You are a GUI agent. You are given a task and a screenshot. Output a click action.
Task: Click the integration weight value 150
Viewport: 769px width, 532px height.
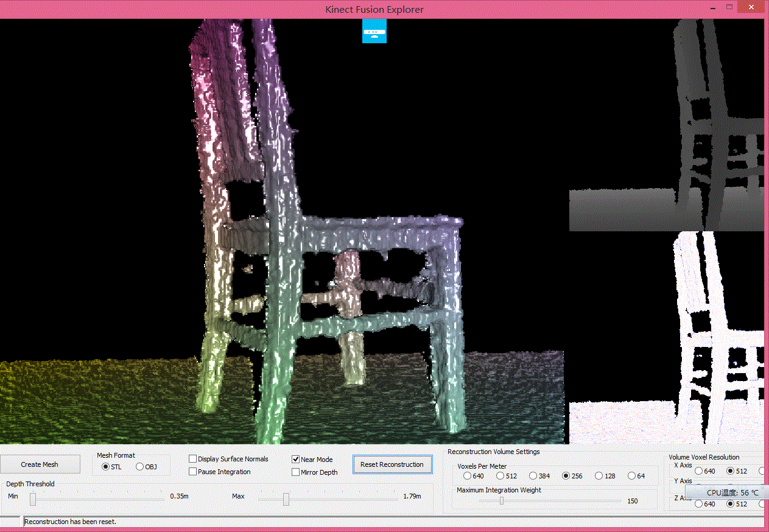pos(633,501)
